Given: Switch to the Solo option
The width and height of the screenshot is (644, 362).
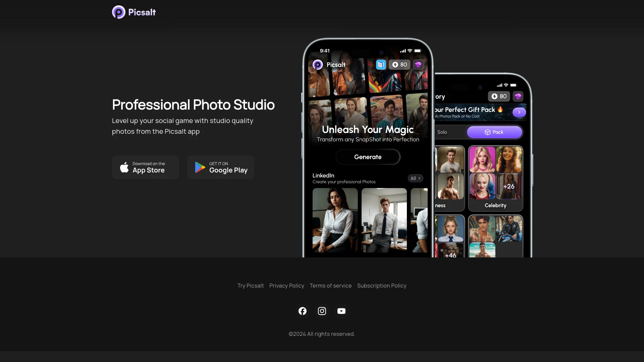Looking at the screenshot, I should pos(442,132).
